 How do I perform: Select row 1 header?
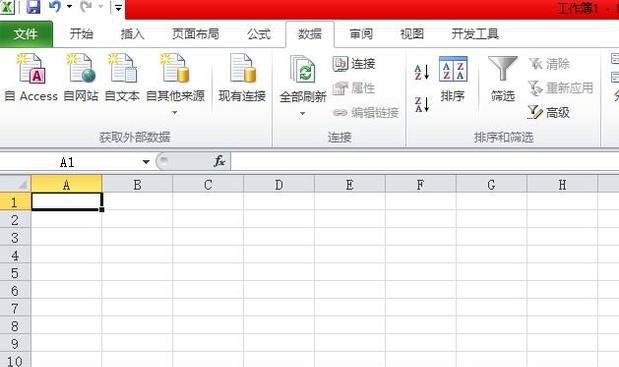click(x=15, y=202)
